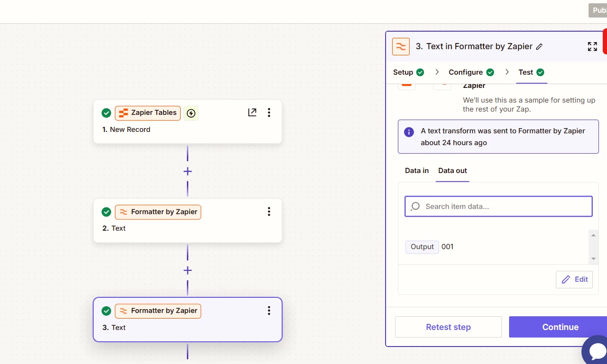Click the Publish button at top right
The image size is (607, 364).
pos(598,10)
